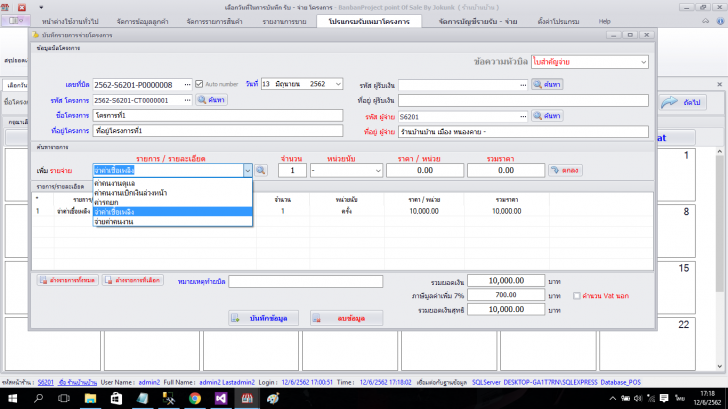Click the payee address input field
Image resolution: width=728 pixels, height=409 pixels.
(523, 100)
